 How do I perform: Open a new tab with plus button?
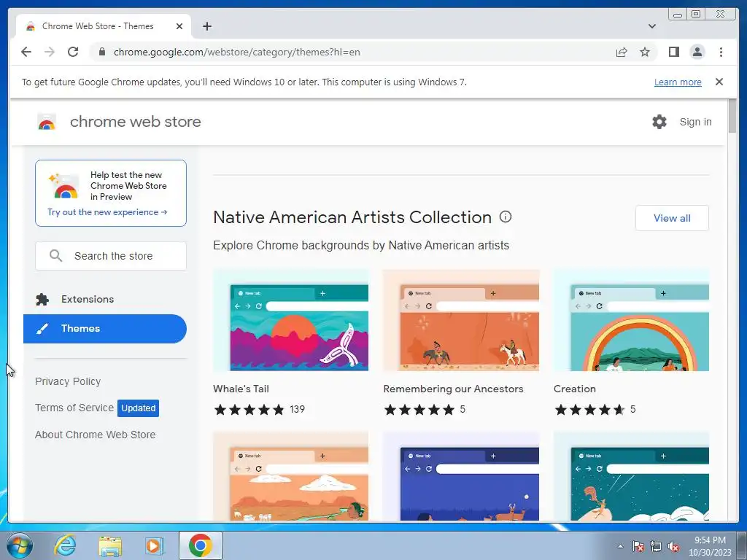pos(206,26)
